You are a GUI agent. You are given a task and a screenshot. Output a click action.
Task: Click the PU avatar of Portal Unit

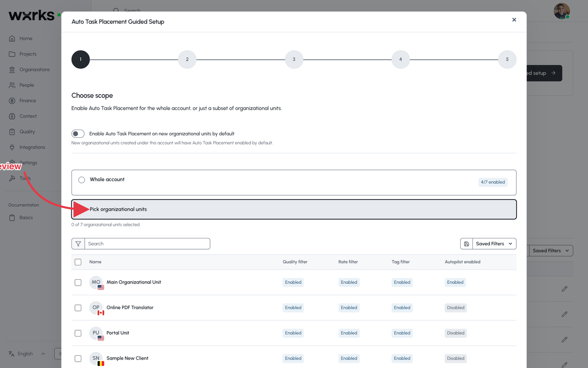tap(96, 333)
